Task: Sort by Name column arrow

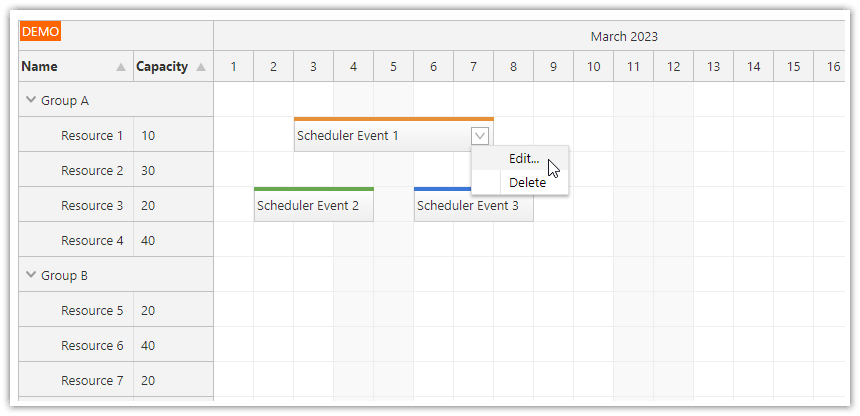Action: coord(121,67)
